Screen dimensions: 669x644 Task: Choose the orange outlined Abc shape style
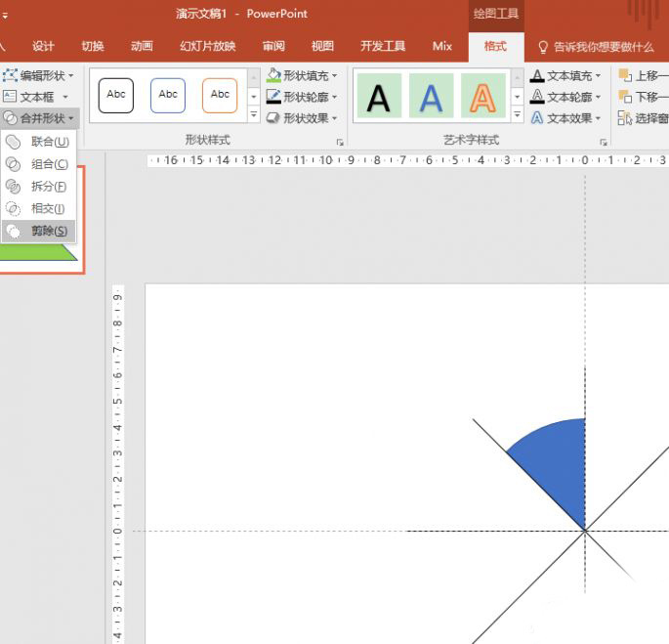220,95
